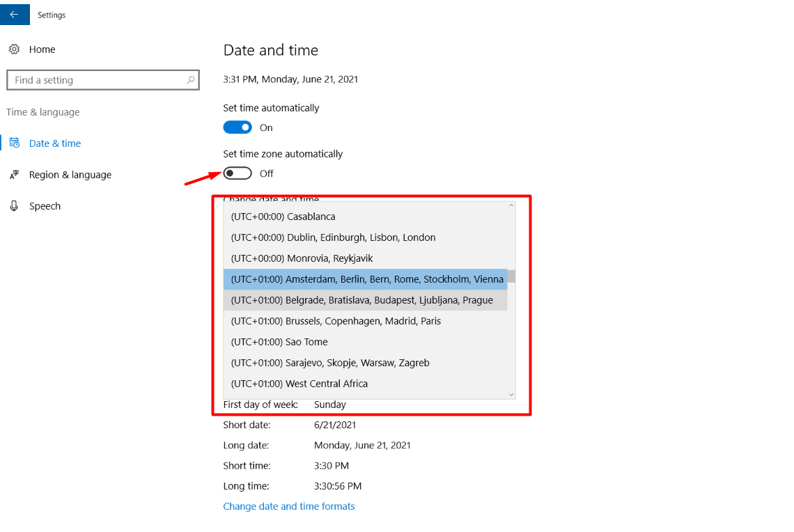Click the Region & language icon
This screenshot has width=794, height=532.
[x=15, y=175]
